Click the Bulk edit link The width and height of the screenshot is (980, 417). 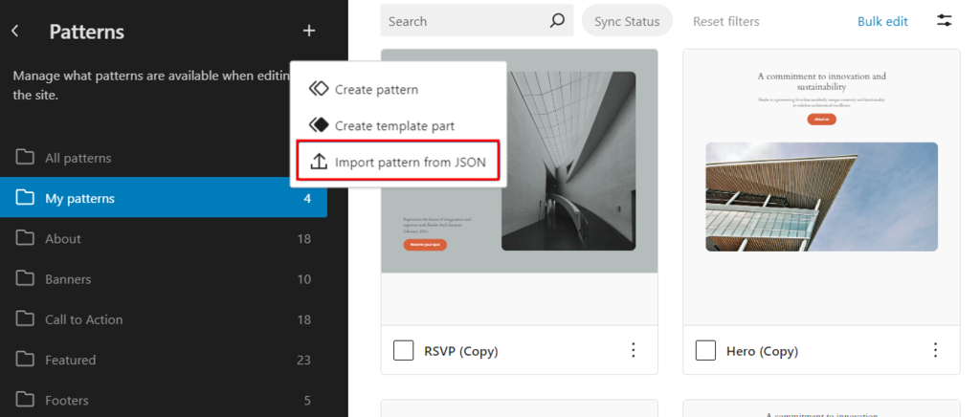click(882, 21)
